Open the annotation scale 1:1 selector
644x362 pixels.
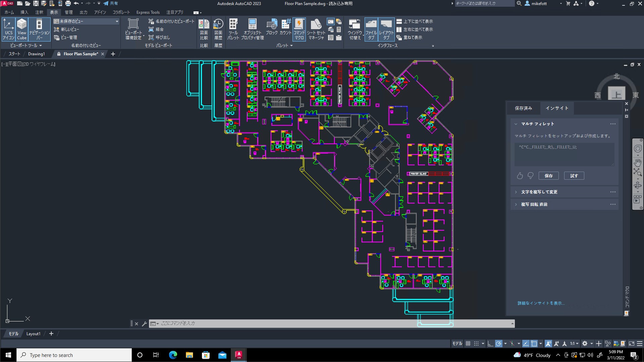coord(574,344)
